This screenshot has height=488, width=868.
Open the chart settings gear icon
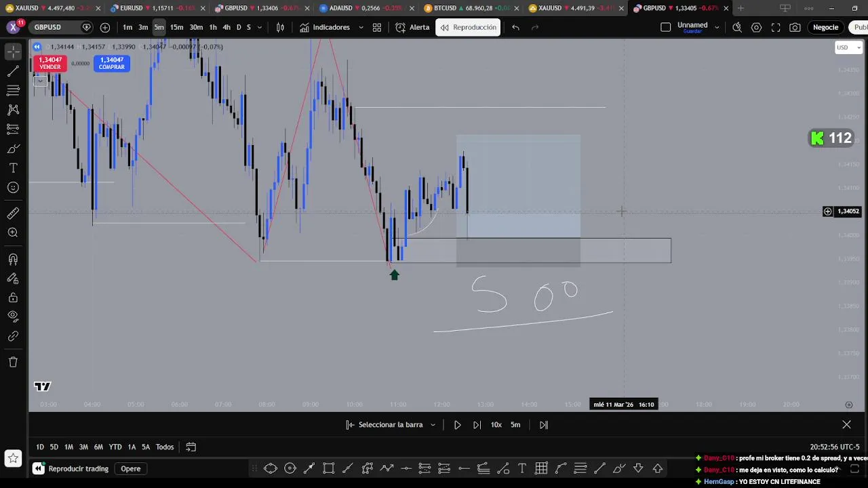(x=756, y=27)
